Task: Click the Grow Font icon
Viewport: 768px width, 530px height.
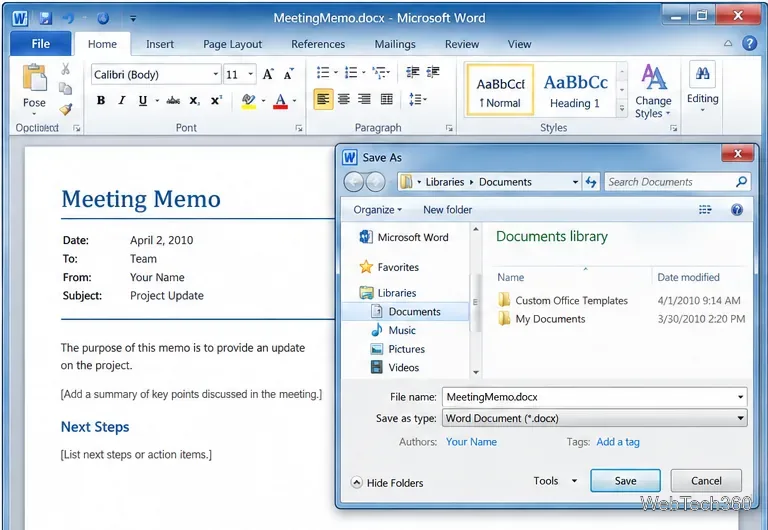Action: (268, 74)
